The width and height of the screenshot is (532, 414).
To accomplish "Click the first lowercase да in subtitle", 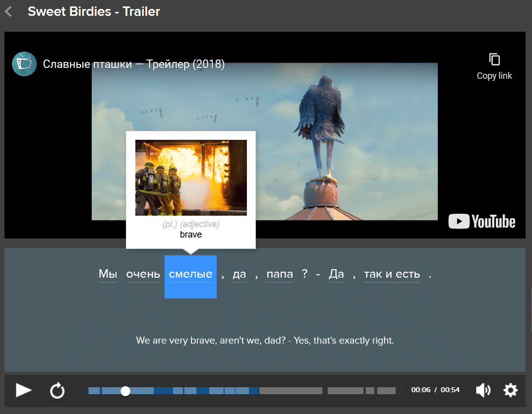I will tap(239, 274).
